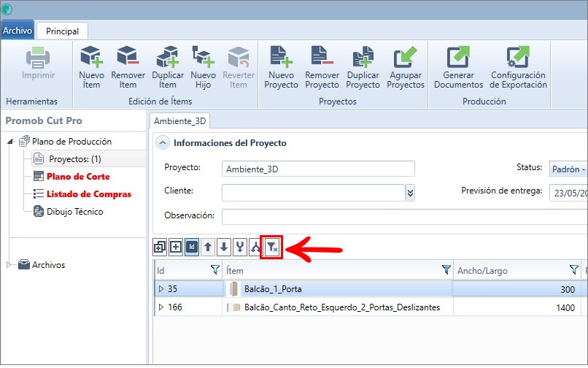Clear filters with the funnel-x icon
588x368 pixels.
tap(272, 247)
